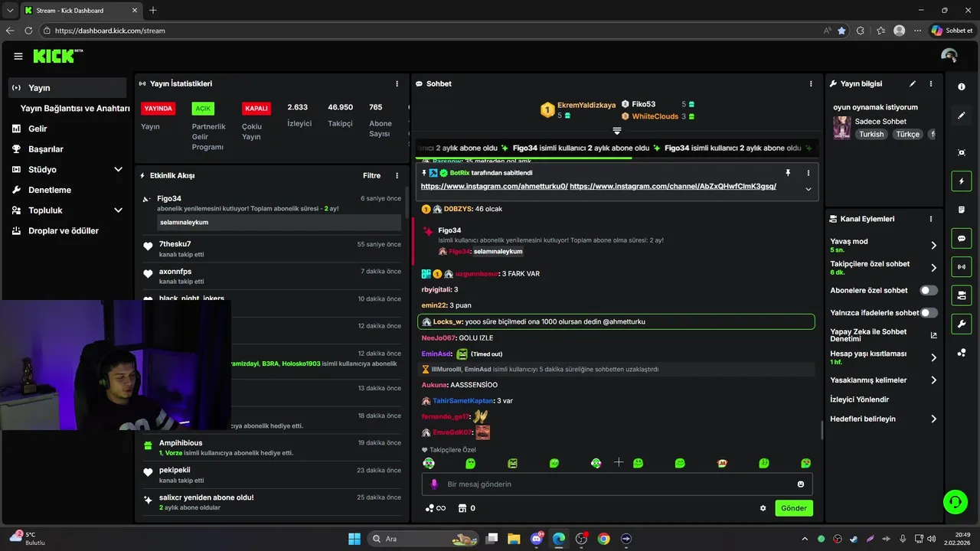Open Etkinlik Akışı three-dot menu
The width and height of the screenshot is (980, 551).
coord(397,175)
